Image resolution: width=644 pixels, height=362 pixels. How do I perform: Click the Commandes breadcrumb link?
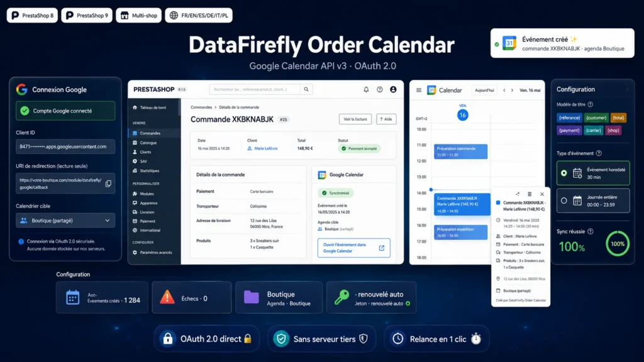(201, 107)
